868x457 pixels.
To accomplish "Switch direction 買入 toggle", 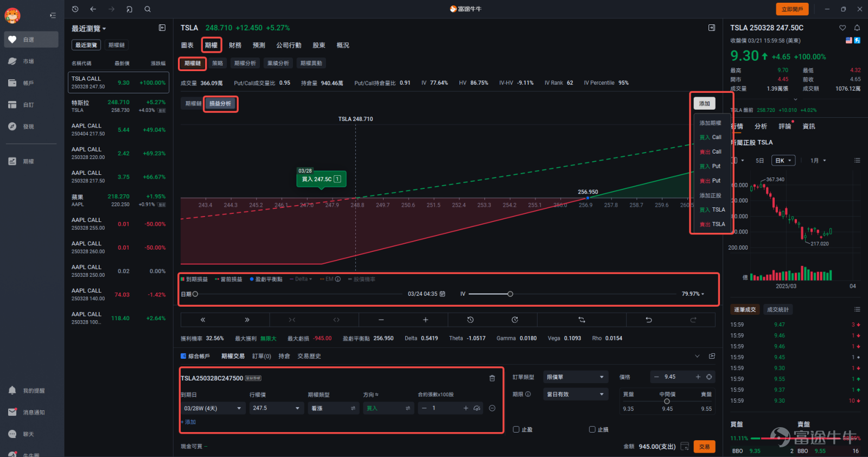I will 388,408.
